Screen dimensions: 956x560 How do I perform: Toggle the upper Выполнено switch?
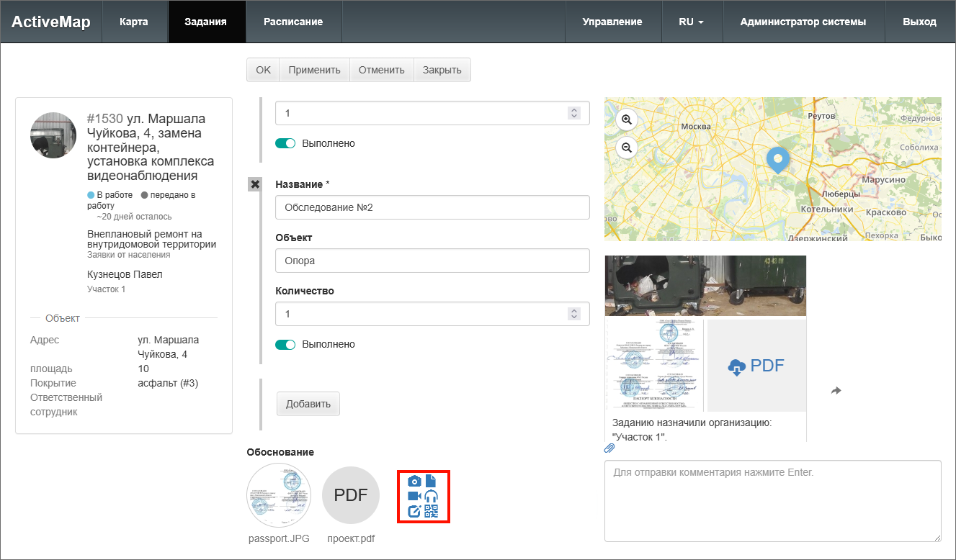pyautogui.click(x=285, y=143)
